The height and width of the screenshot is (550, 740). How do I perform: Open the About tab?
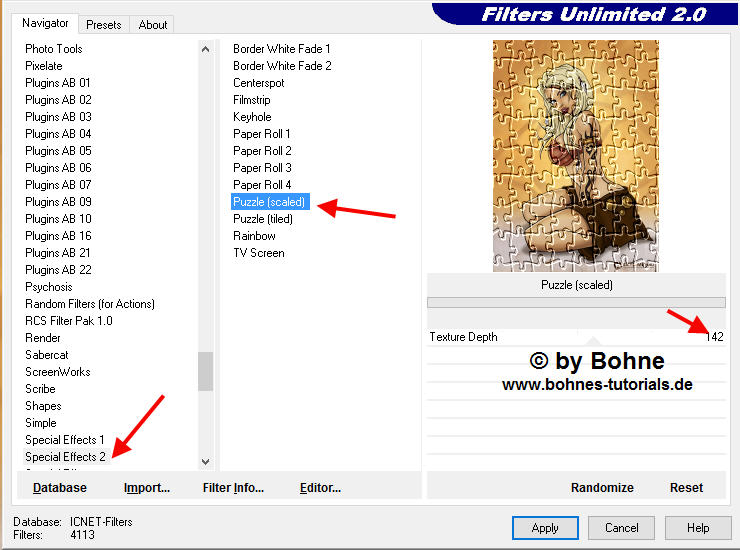point(153,24)
